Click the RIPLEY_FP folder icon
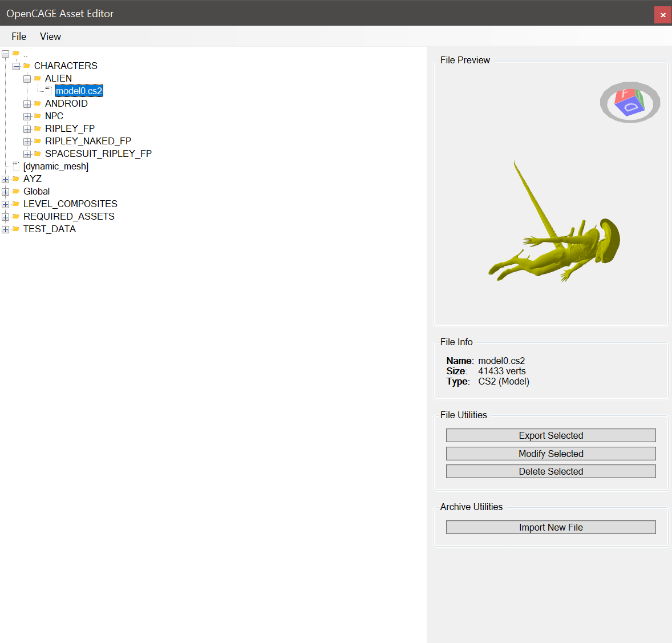The height and width of the screenshot is (643, 672). click(38, 128)
